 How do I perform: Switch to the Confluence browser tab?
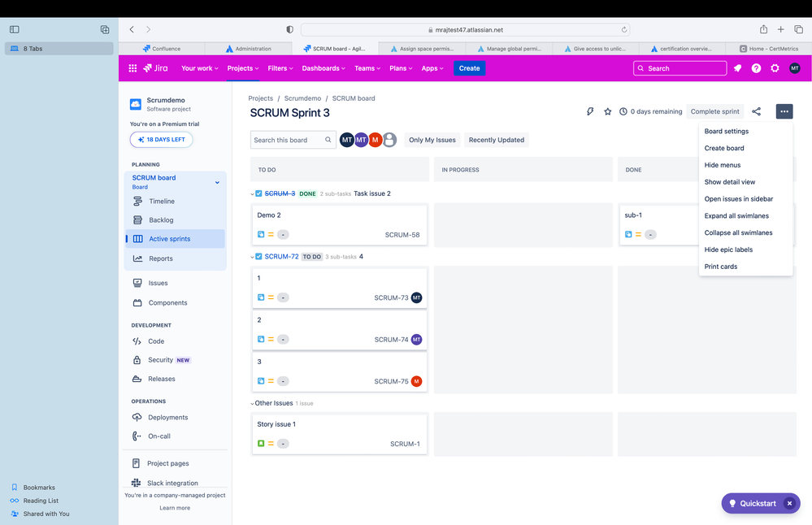162,49
